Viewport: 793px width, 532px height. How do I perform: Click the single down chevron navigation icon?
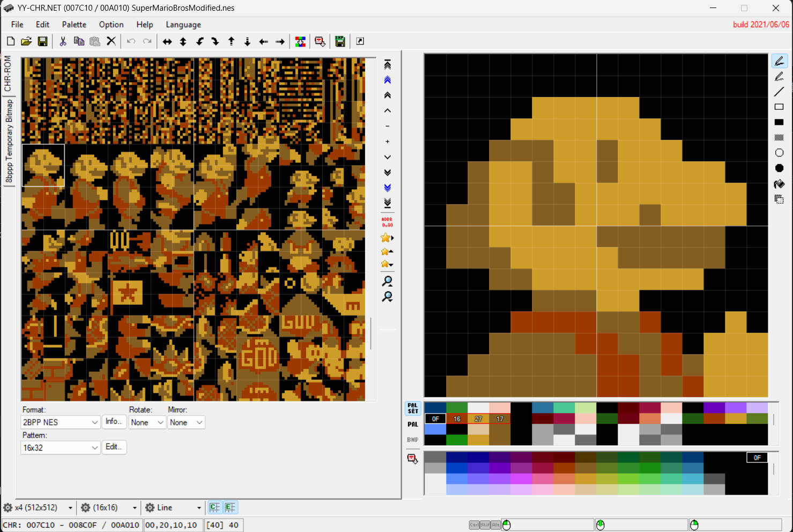click(x=388, y=157)
